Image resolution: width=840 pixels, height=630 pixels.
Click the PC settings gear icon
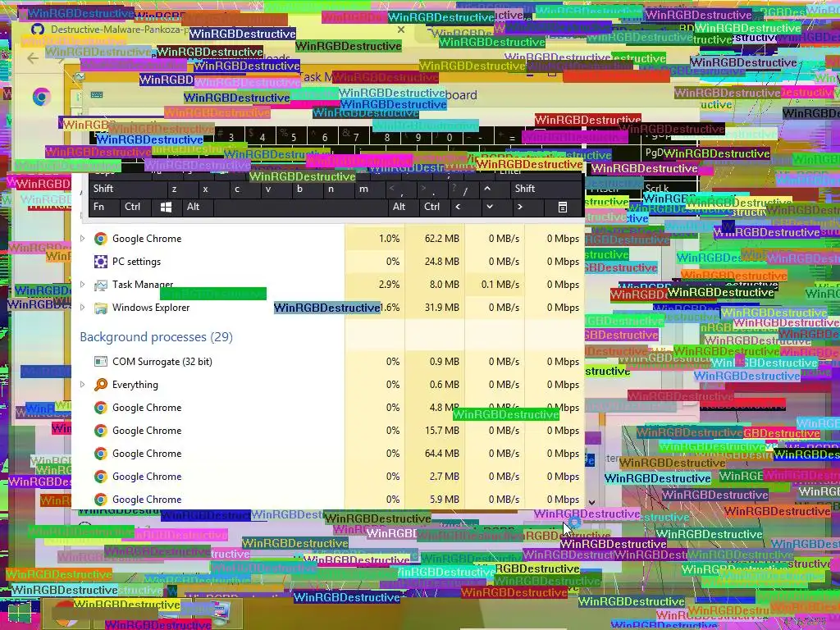[100, 262]
